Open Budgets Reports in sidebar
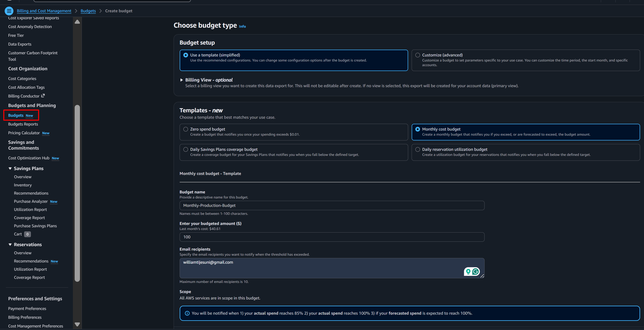The height and width of the screenshot is (330, 644). pos(23,124)
